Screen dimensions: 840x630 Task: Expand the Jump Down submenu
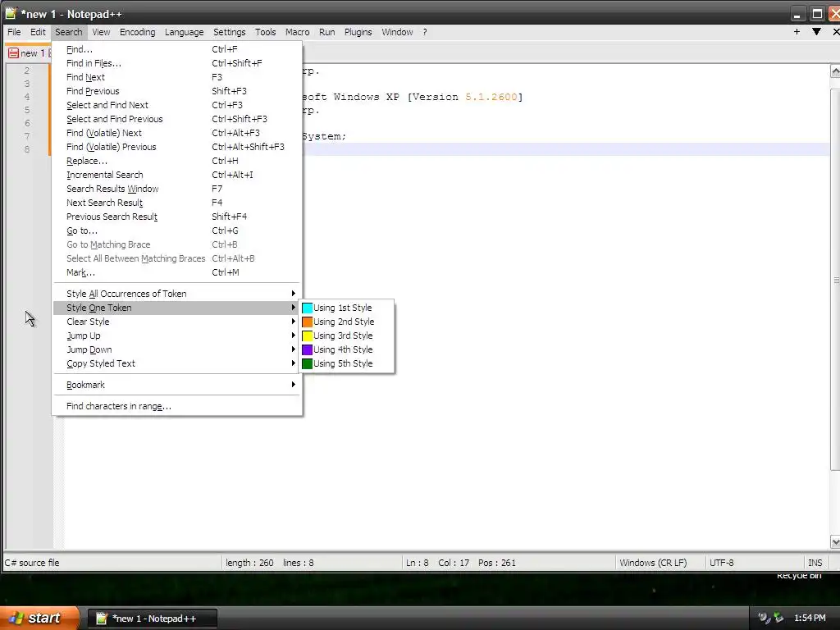tap(177, 349)
